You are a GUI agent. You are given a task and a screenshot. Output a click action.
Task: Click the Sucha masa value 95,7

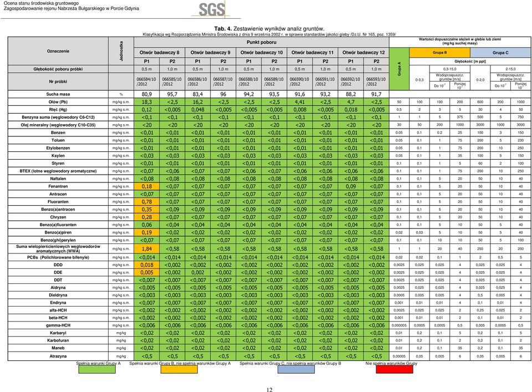[172, 94]
